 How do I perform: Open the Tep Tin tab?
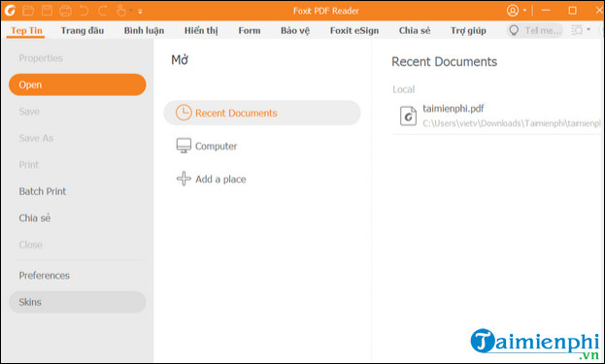click(x=26, y=30)
